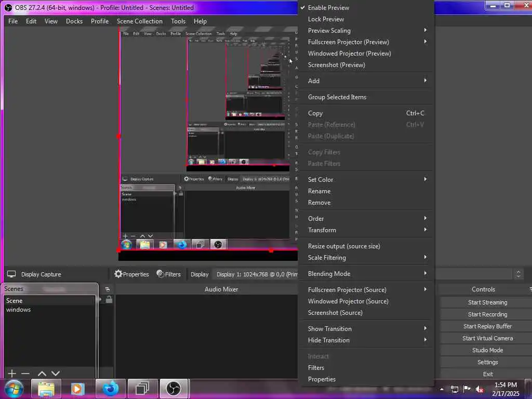The height and width of the screenshot is (399, 532).
Task: Click OBS Studio taskbar icon
Action: [174, 389]
